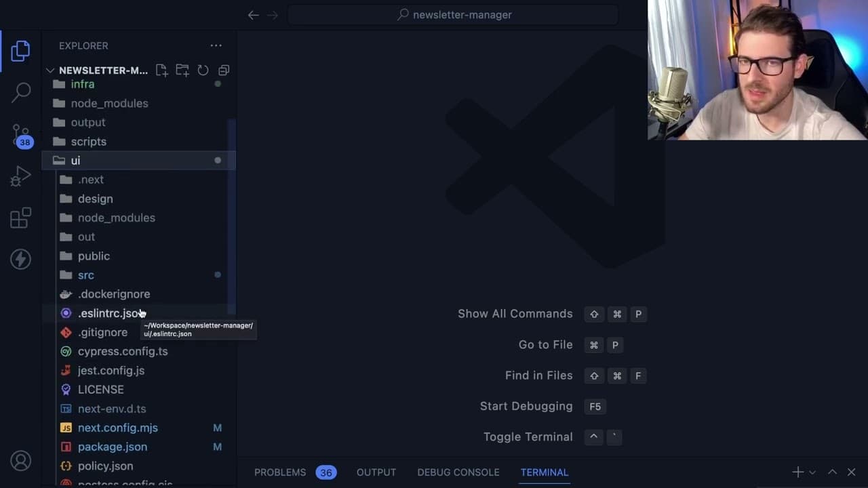Open the next.config.mjs file
This screenshot has height=488, width=868.
click(138, 428)
